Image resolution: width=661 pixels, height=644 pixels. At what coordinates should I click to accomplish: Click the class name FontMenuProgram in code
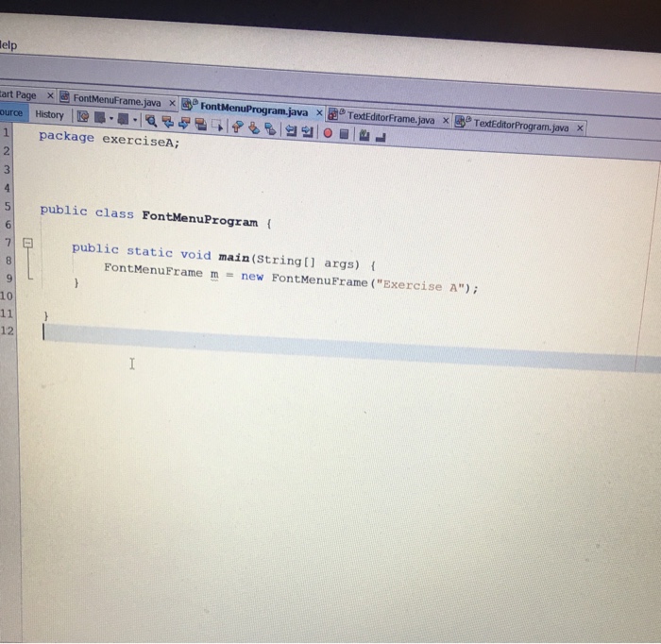coord(200,218)
